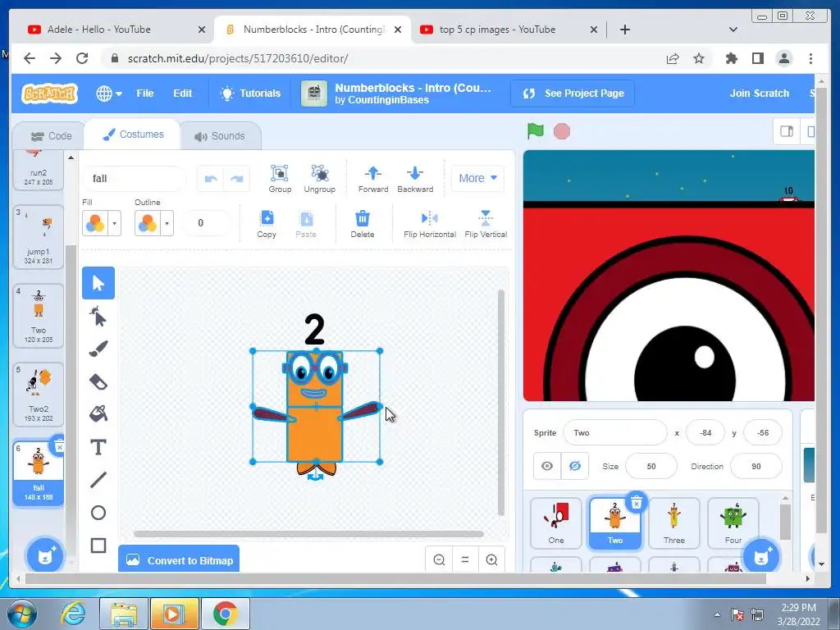Click the outline width field
The width and height of the screenshot is (840, 630).
pyautogui.click(x=206, y=223)
